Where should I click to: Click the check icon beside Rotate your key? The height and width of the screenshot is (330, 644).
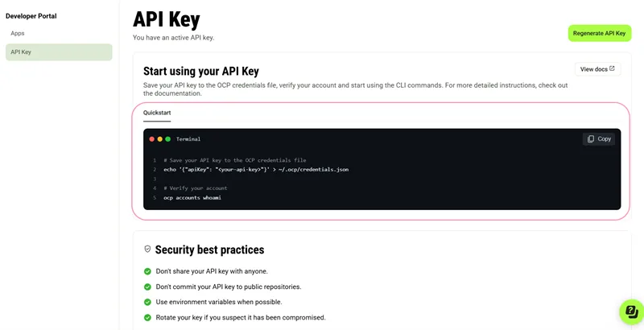pos(147,317)
